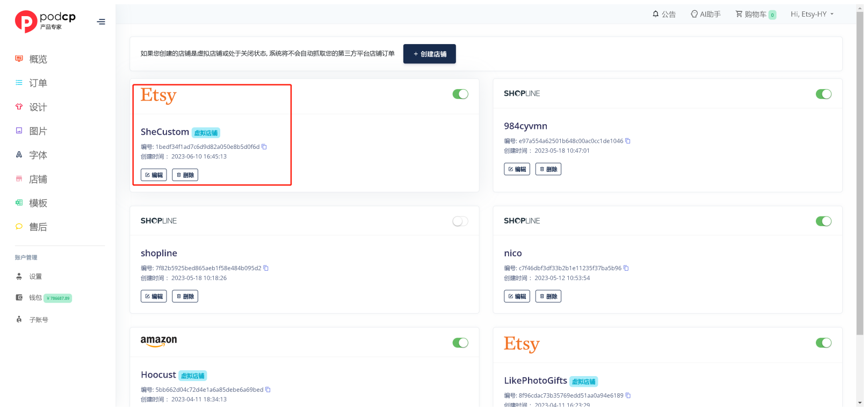Edit the nico store
Image resolution: width=868 pixels, height=411 pixels.
pos(517,297)
